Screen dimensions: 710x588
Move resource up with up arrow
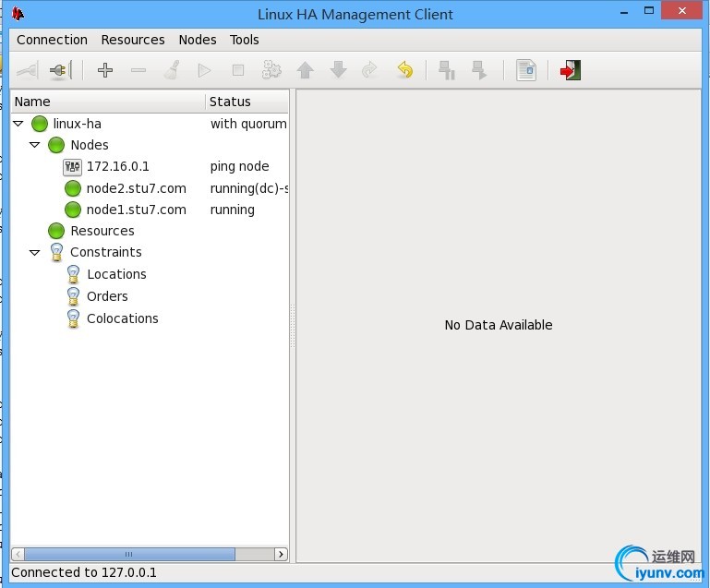click(x=306, y=70)
